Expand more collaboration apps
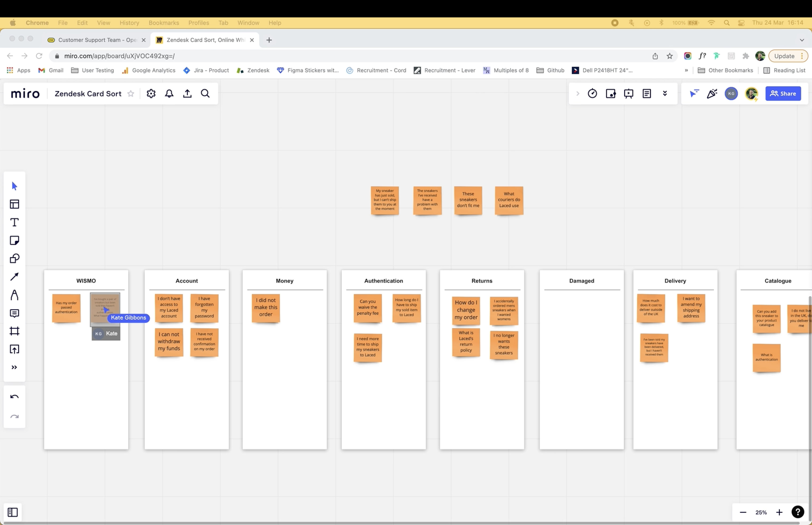The width and height of the screenshot is (812, 525). tap(665, 93)
